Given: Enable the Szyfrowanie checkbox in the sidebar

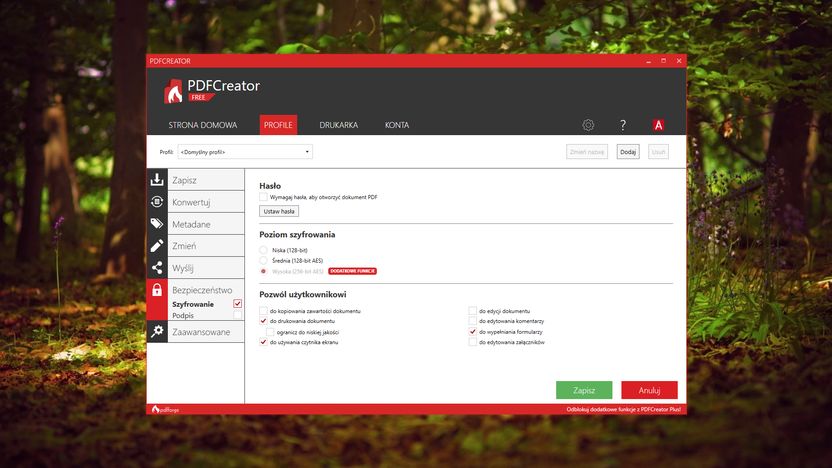Looking at the screenshot, I should coord(237,304).
